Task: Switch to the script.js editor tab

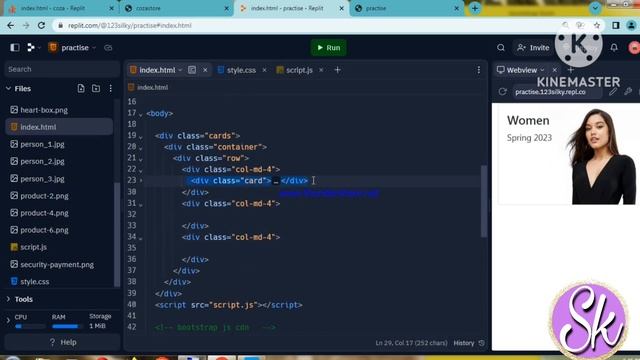Action: 299,70
